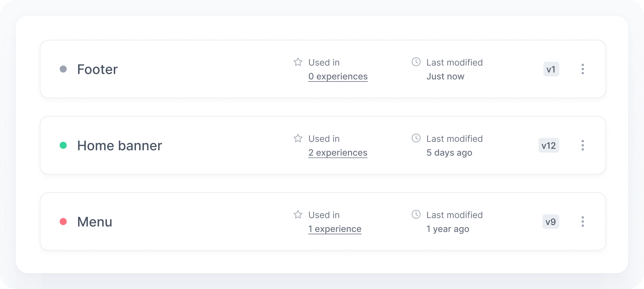Click the star icon in Footer row
Screen dimensions: 644x289
(298, 62)
